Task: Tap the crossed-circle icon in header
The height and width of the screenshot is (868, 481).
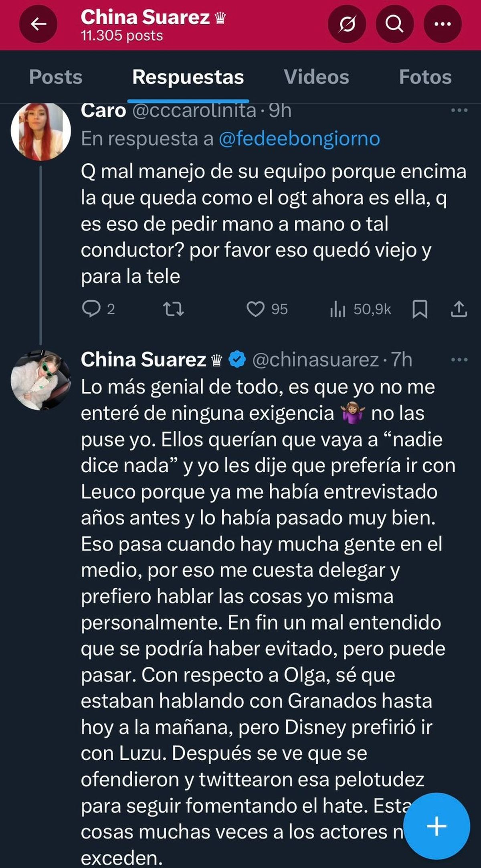Action: pos(347,24)
